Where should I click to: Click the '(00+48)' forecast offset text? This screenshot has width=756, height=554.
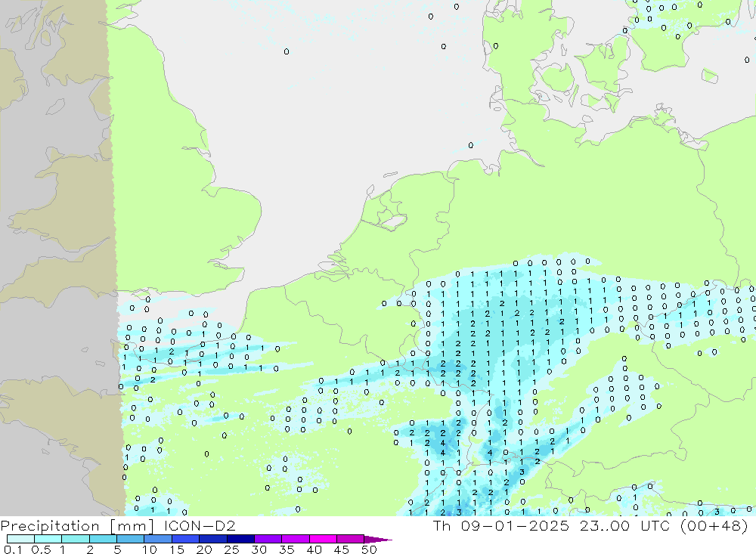point(714,525)
